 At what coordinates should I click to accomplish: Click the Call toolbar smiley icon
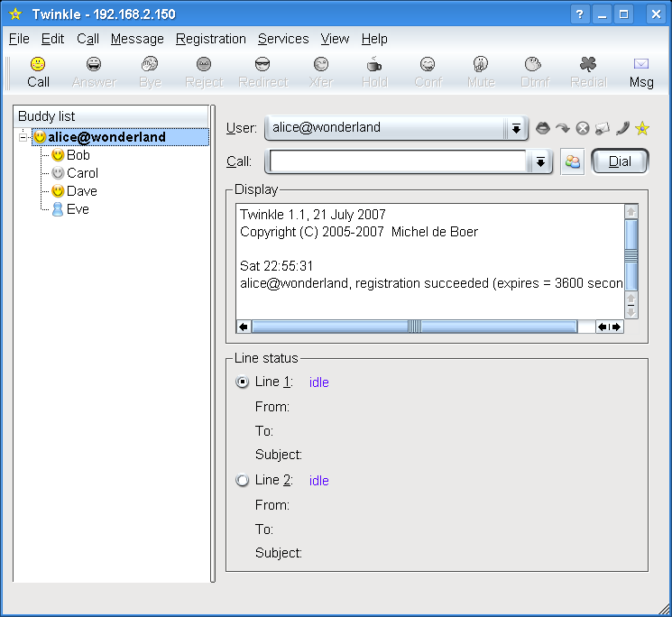click(x=38, y=65)
